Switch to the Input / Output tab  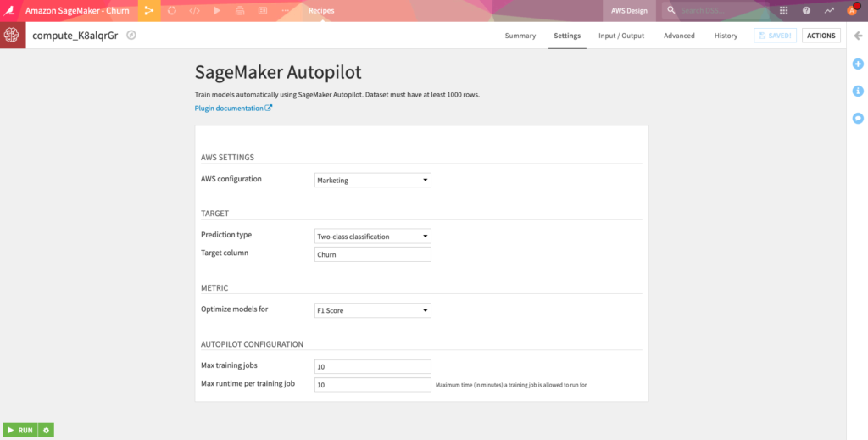621,36
